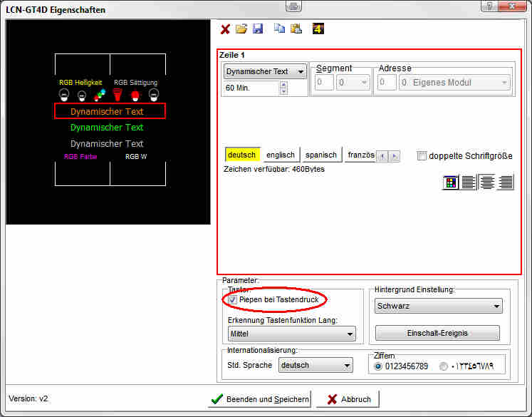
Task: Switch to the englisch language tab
Action: [280, 155]
